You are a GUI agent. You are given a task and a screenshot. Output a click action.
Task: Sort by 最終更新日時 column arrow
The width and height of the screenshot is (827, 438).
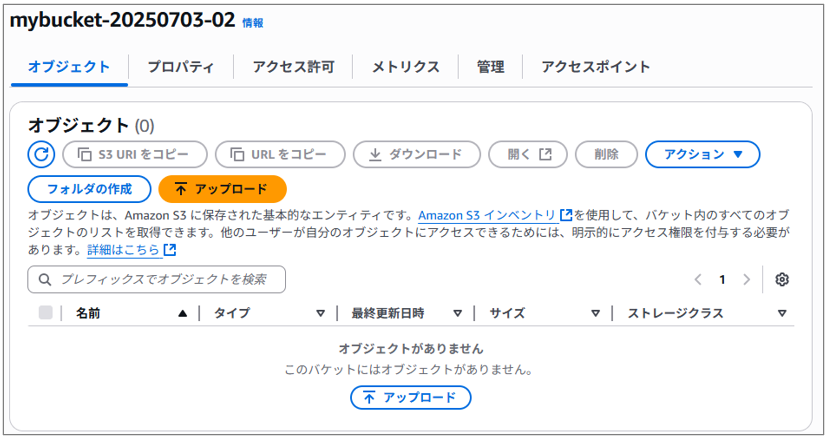[457, 313]
